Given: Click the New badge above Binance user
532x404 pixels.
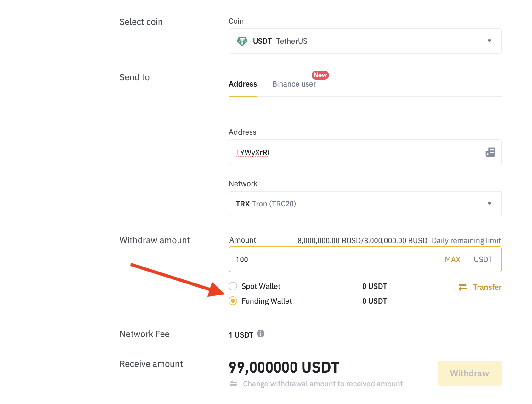Looking at the screenshot, I should (x=320, y=75).
